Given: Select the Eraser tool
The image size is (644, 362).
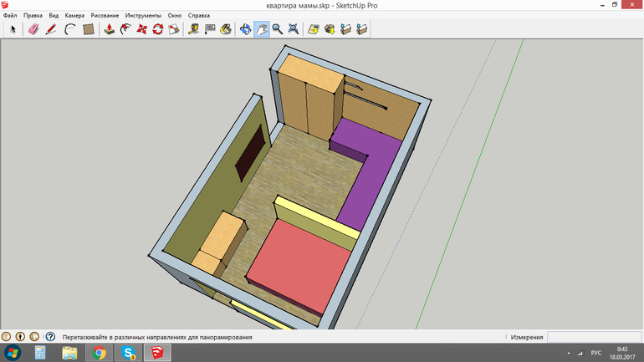Looking at the screenshot, I should pos(33,29).
